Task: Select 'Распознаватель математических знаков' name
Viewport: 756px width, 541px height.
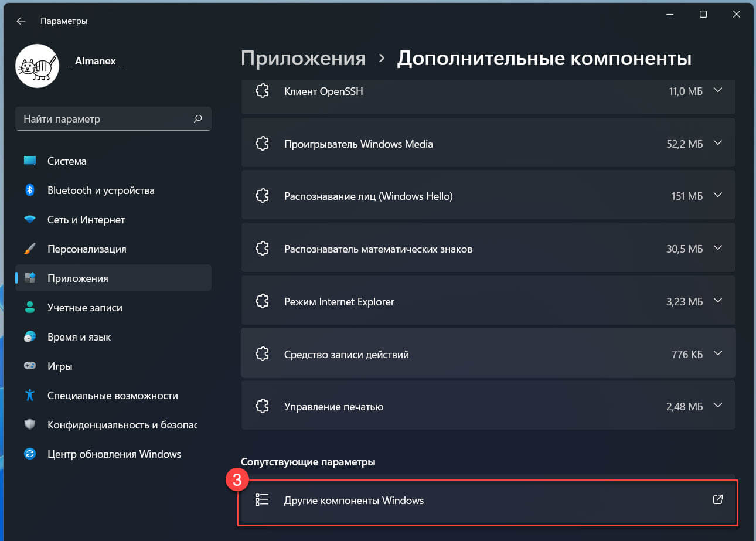Action: click(x=378, y=249)
